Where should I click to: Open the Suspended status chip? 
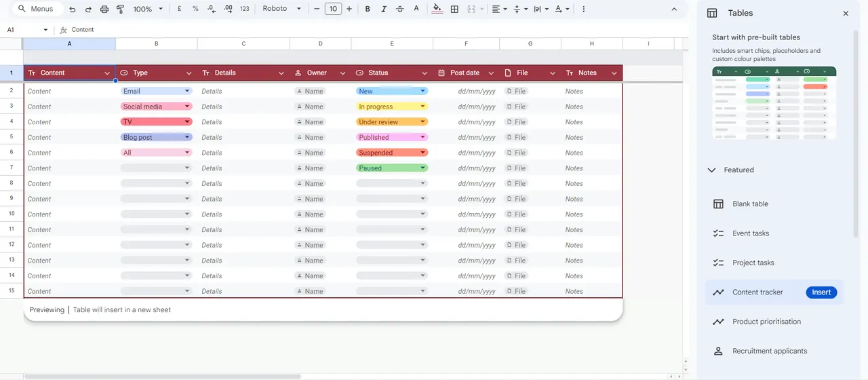[392, 153]
